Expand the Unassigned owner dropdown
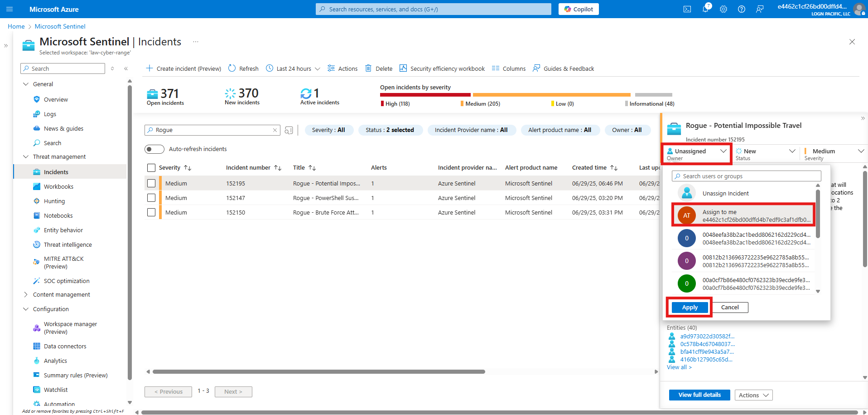This screenshot has width=868, height=415. click(x=697, y=154)
